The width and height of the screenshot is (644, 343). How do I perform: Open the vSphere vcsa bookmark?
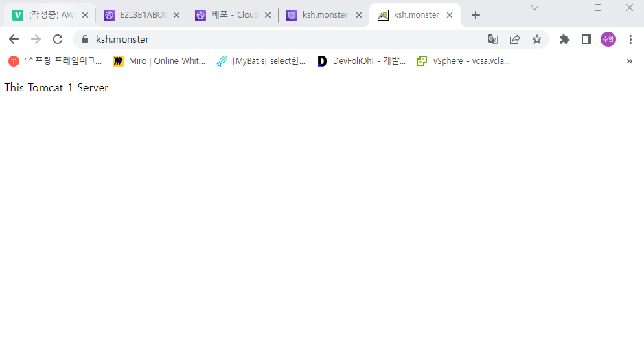tap(463, 61)
